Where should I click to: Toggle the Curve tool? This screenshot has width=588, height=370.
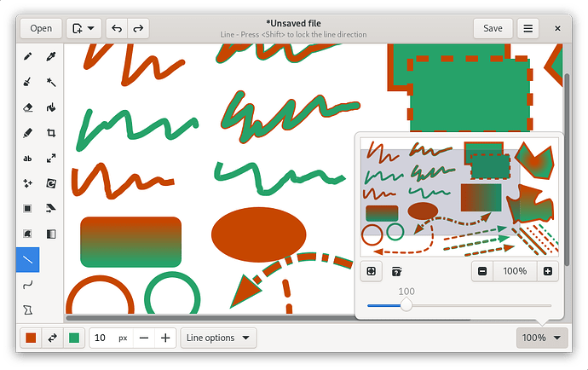click(28, 284)
